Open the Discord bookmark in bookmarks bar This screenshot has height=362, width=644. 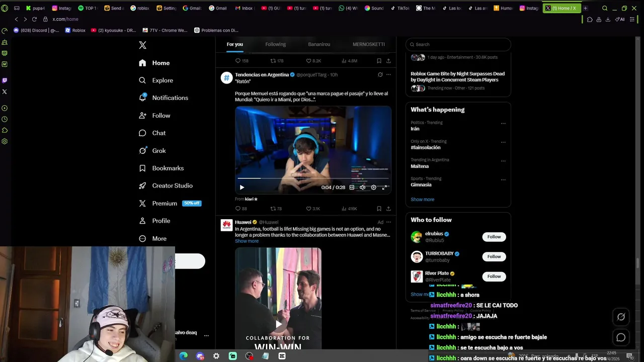click(x=36, y=30)
